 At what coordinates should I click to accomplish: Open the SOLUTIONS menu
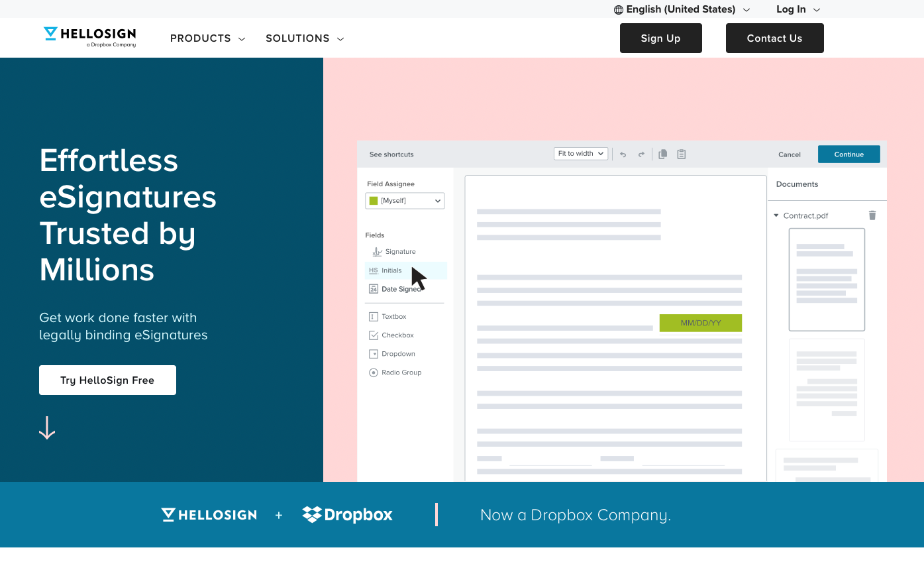(305, 38)
